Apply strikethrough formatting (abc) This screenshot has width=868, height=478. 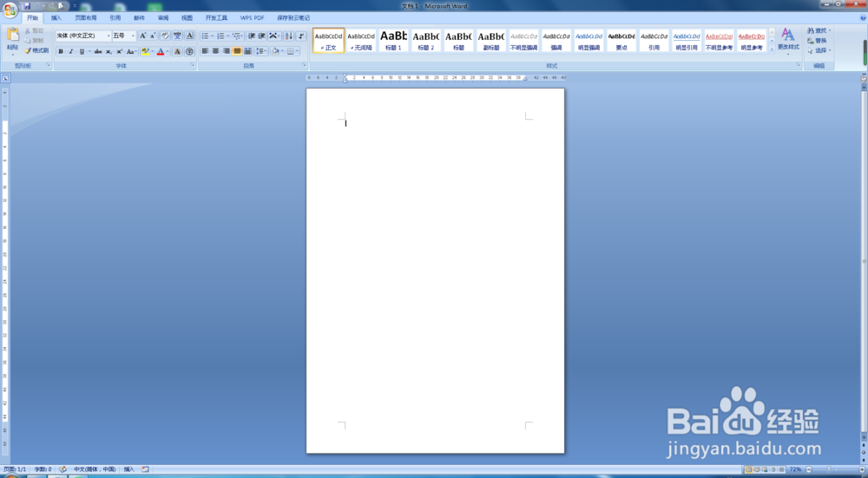tap(98, 51)
